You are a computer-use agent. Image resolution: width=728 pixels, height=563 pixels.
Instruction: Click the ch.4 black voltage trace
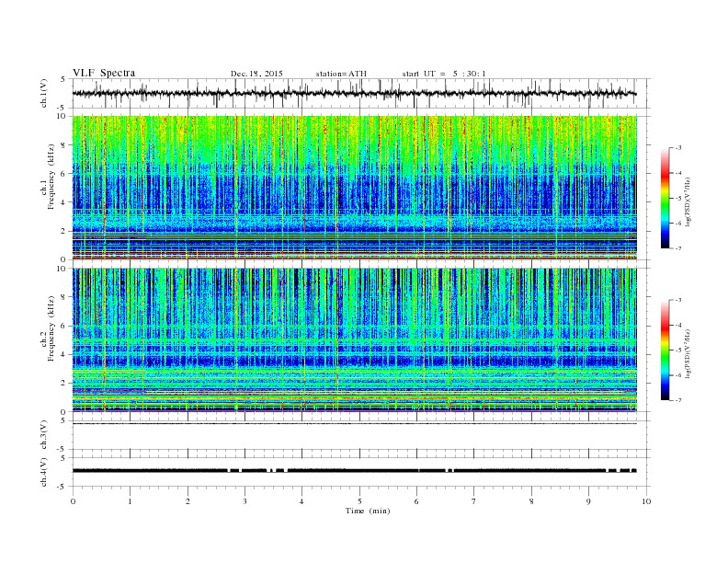tap(354, 471)
